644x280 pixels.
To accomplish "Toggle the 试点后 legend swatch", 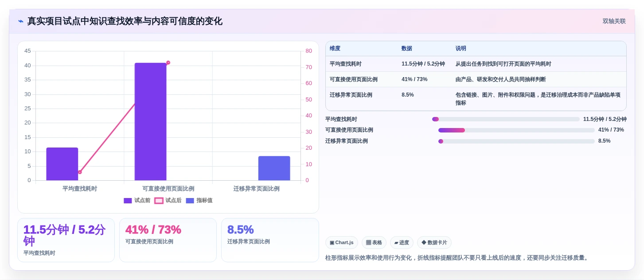I will click(x=159, y=201).
